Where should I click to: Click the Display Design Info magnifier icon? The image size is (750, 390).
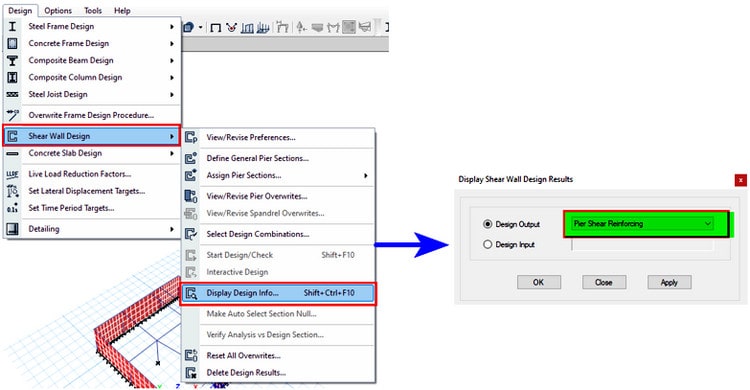191,293
